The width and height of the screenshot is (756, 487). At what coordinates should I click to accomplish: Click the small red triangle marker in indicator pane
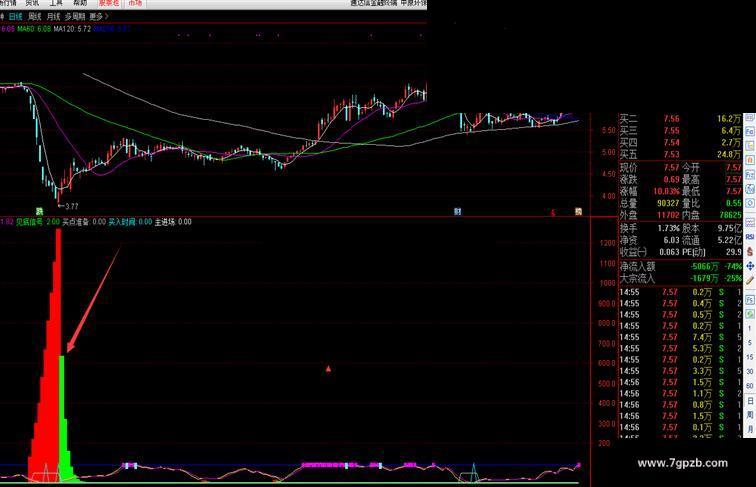(328, 369)
